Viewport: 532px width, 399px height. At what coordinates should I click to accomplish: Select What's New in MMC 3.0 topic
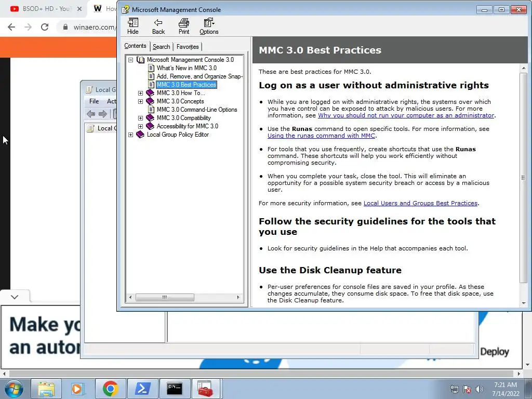[x=187, y=68]
